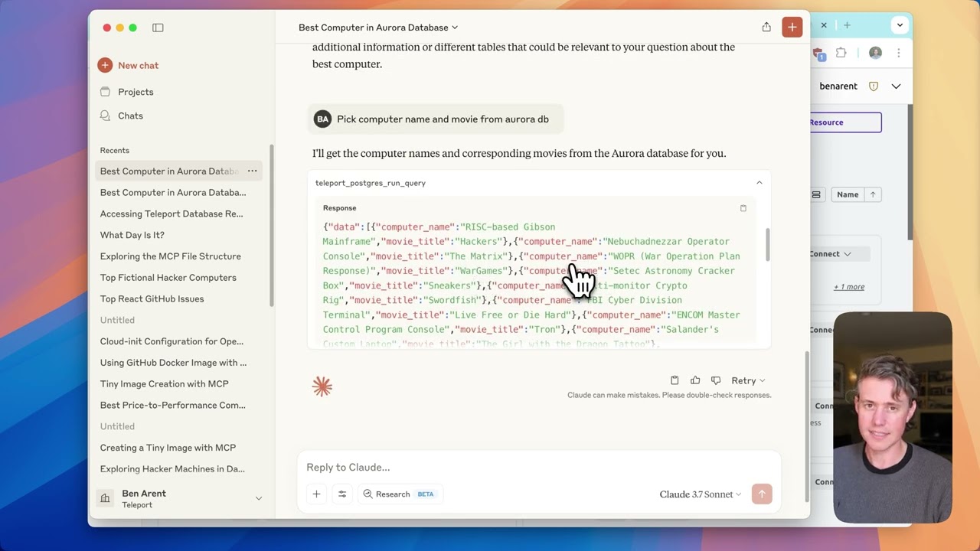The width and height of the screenshot is (980, 551).
Task: Click the browser profile avatar
Action: [875, 53]
